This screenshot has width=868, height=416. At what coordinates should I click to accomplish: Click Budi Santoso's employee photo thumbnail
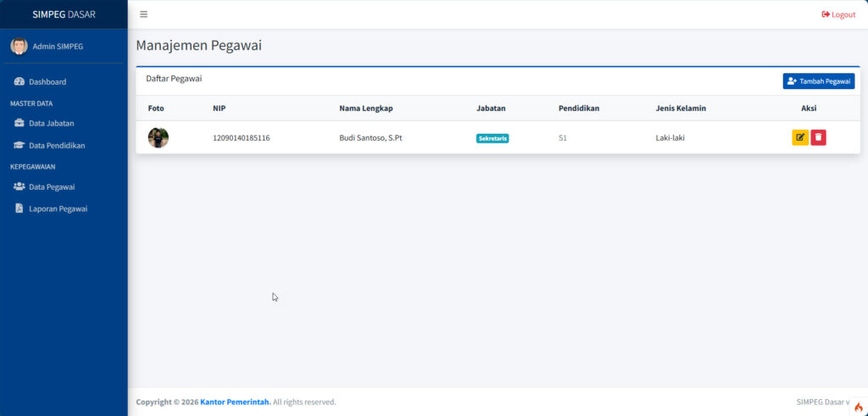coord(159,137)
